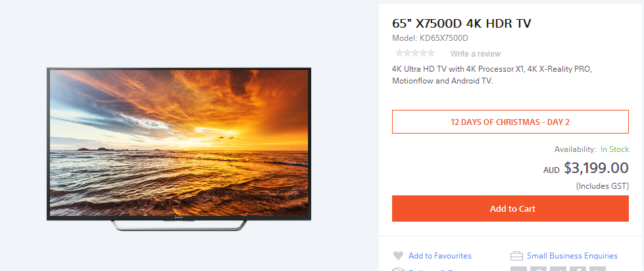
Task: Share the product via the email icon
Action: pos(518,269)
